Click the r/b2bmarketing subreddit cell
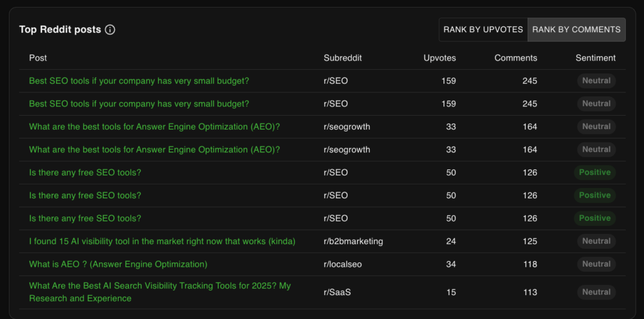This screenshot has height=319, width=644. click(353, 242)
